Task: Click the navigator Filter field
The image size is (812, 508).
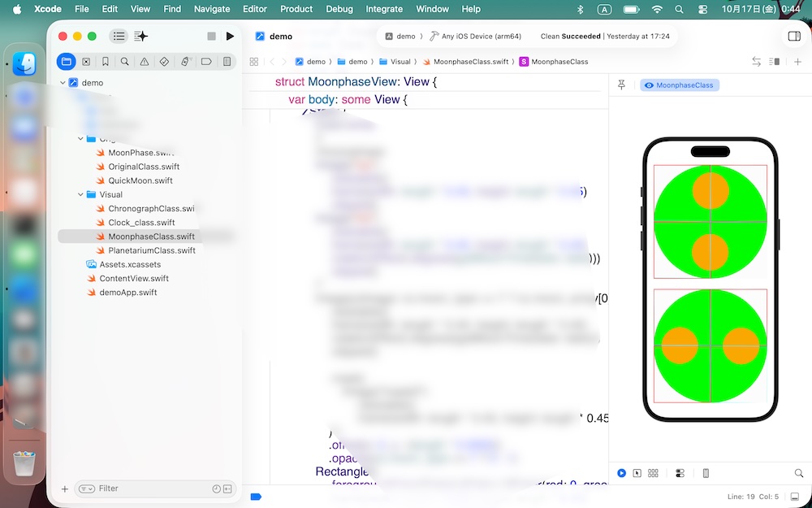Action: pos(150,488)
